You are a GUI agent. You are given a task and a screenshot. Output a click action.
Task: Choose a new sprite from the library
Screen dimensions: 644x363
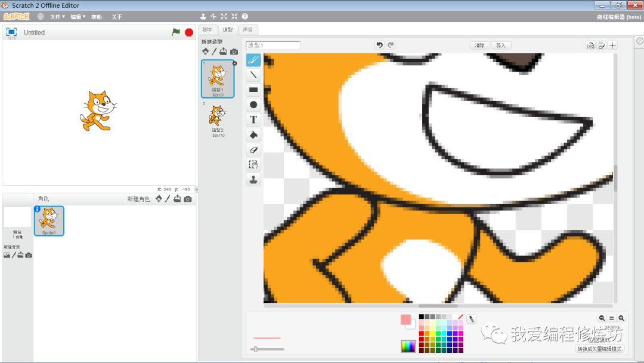(x=159, y=199)
